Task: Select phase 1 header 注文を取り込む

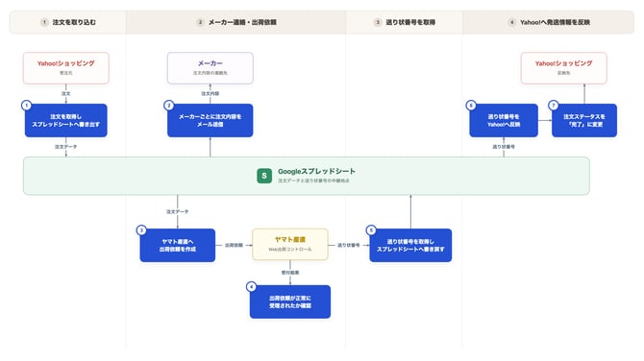Action: (68, 22)
